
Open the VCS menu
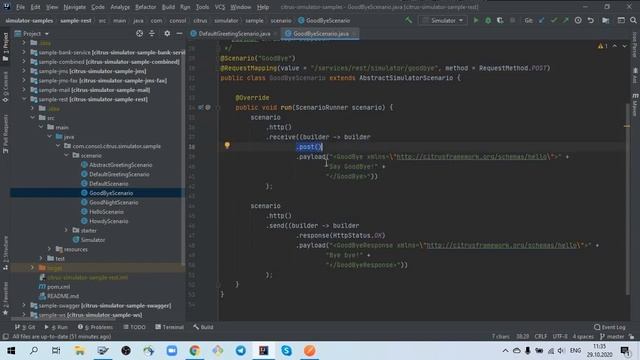[220, 7]
